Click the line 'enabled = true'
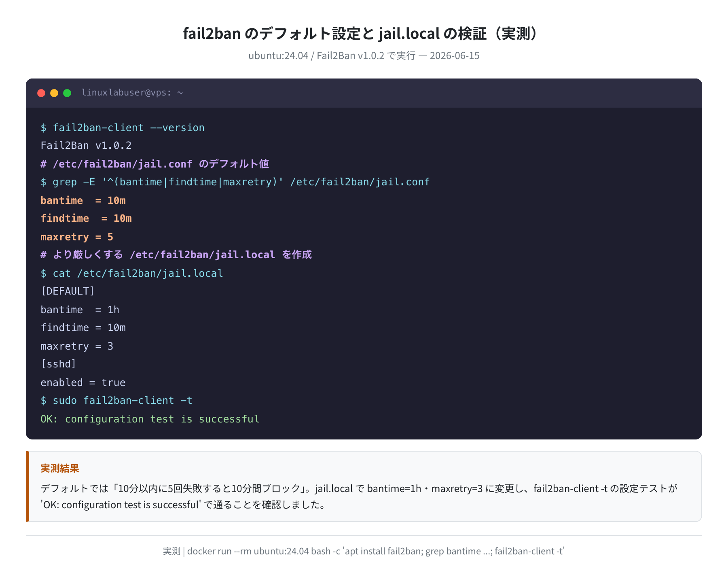The height and width of the screenshot is (573, 728). click(83, 382)
